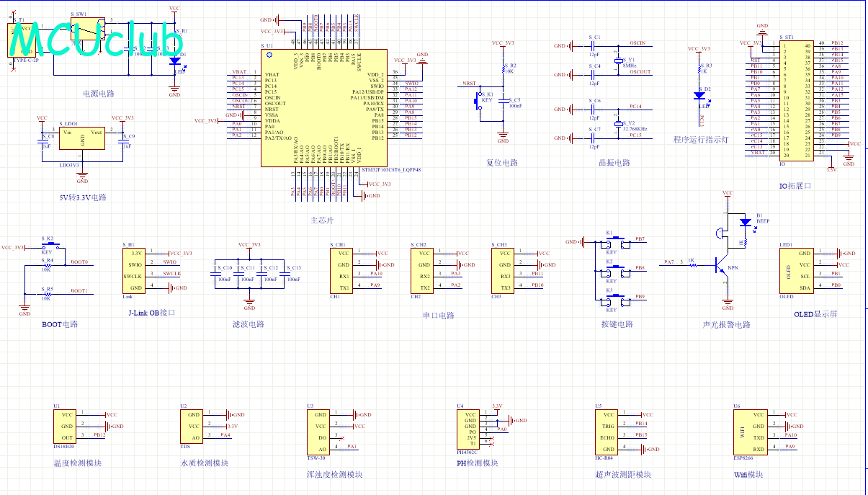Click the TSW-30 turbidity module U3
868x495 pixels.
coord(322,432)
